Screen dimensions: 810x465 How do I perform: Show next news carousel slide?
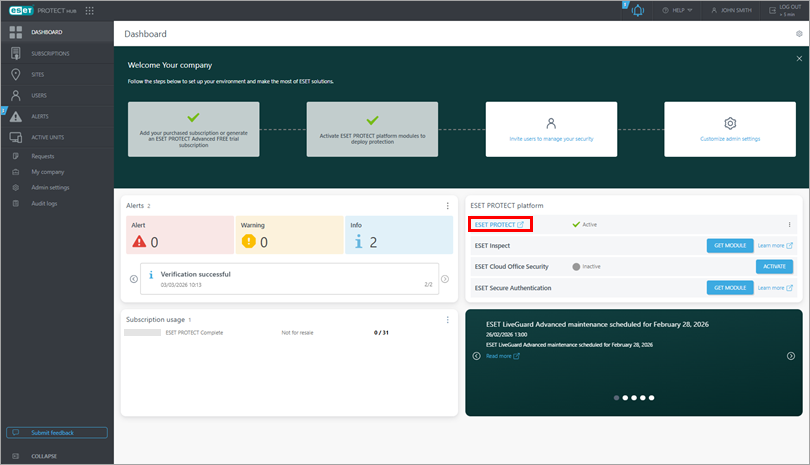click(791, 356)
